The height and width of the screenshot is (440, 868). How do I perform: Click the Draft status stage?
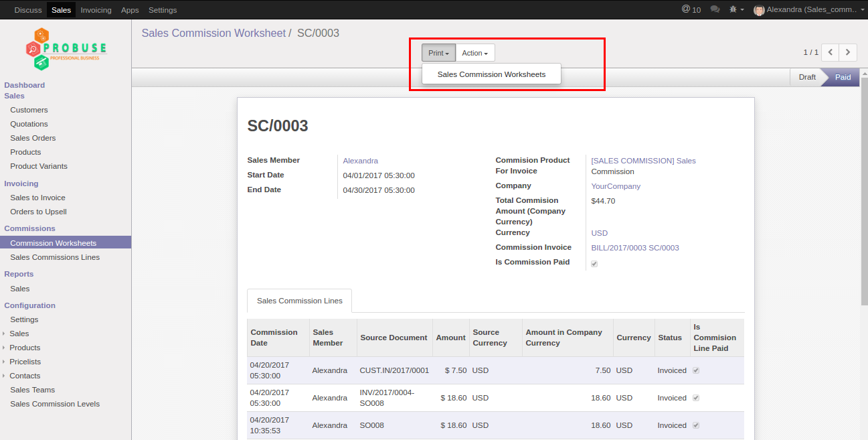pyautogui.click(x=806, y=77)
